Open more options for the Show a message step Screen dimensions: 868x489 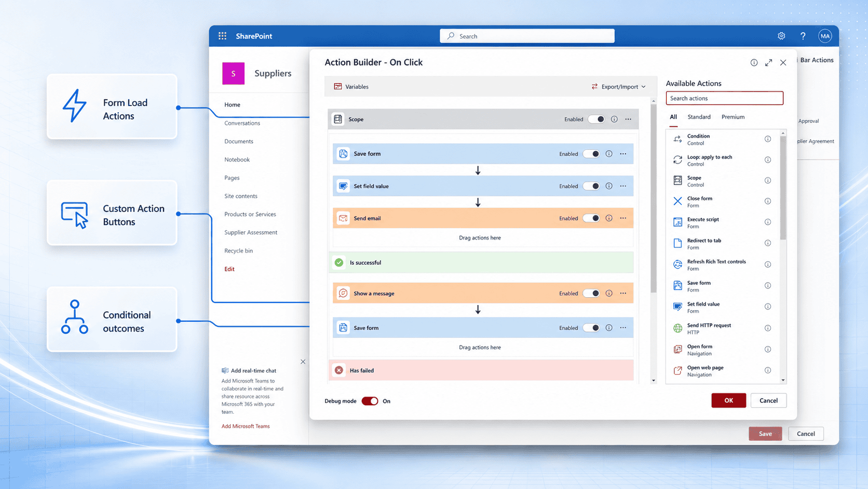(x=623, y=293)
